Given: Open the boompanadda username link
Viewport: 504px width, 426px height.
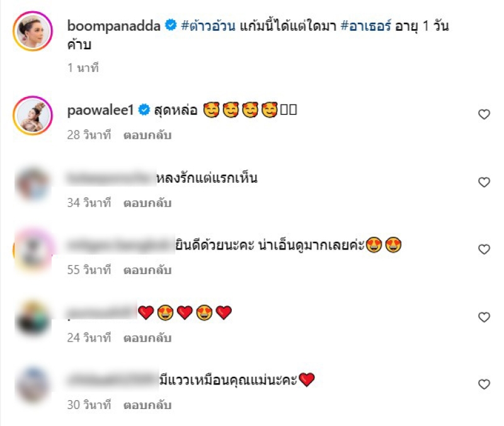Looking at the screenshot, I should click(114, 26).
